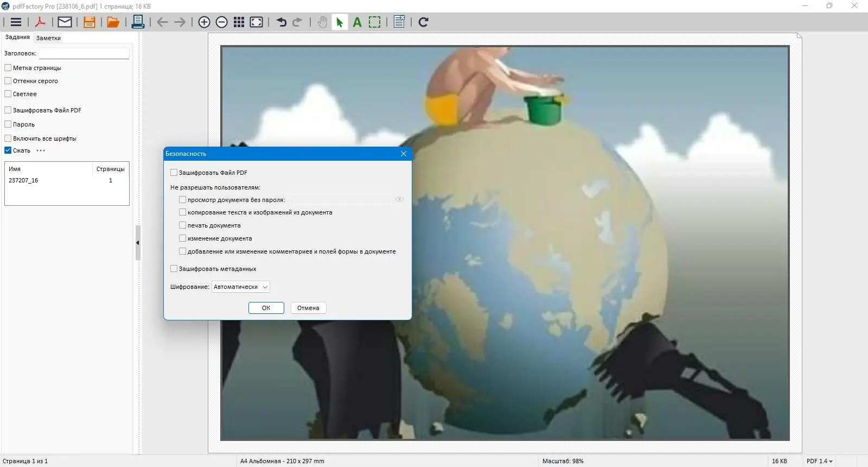Click 'Страница 1 из 1' in status bar
The height and width of the screenshot is (467, 868).
tap(25, 461)
